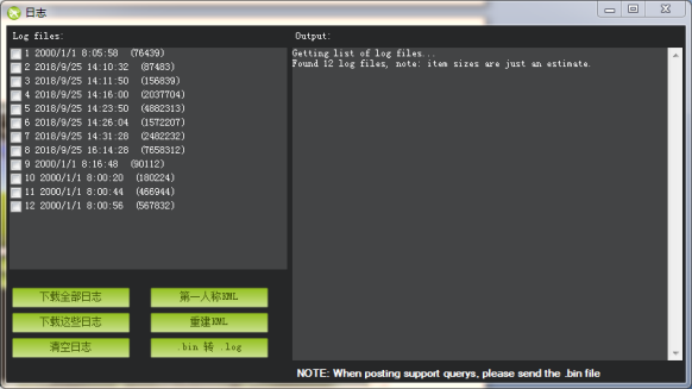Convert using .bin 转 .log button

pos(209,347)
